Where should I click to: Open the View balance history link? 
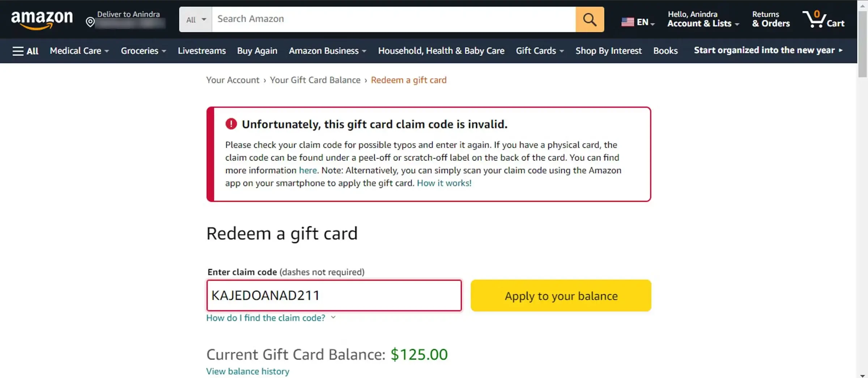[248, 371]
